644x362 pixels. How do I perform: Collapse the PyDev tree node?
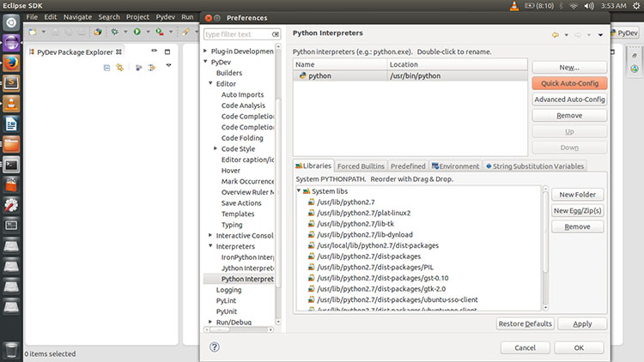205,62
